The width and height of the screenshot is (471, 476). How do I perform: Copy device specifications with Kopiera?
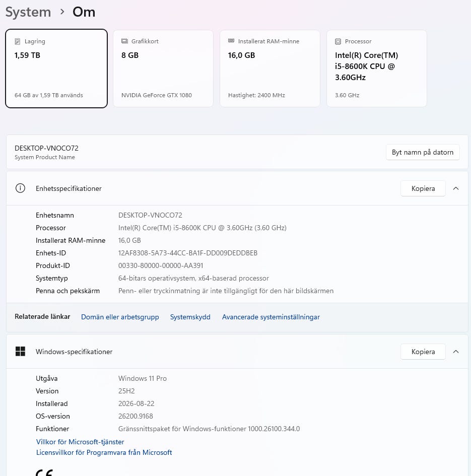[x=423, y=188]
